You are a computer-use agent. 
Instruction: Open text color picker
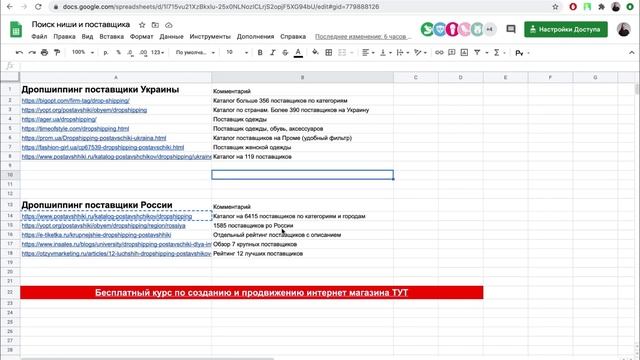pos(298,53)
